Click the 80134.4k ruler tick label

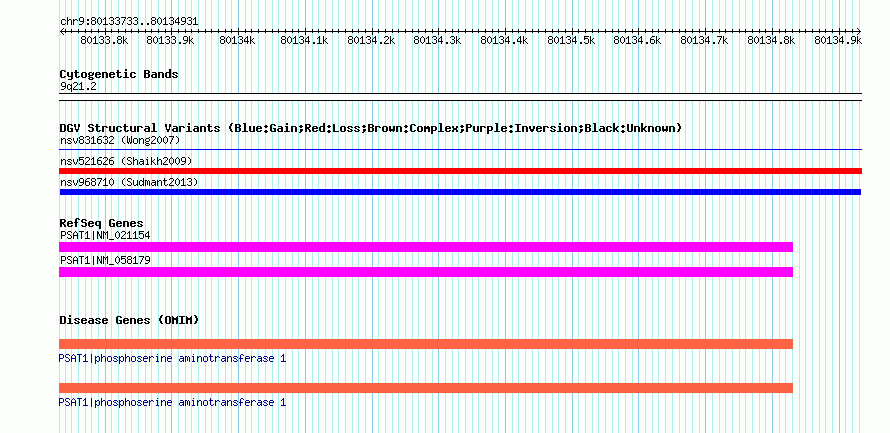point(504,40)
